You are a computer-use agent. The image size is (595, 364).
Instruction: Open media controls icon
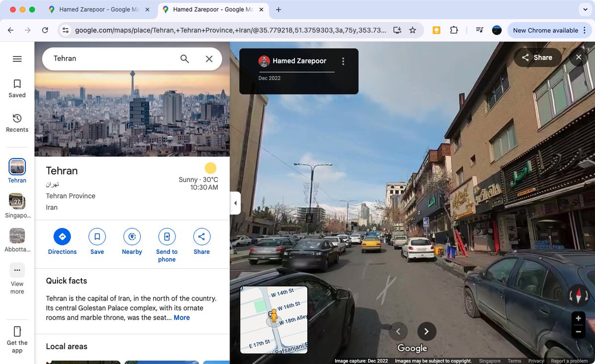(479, 30)
